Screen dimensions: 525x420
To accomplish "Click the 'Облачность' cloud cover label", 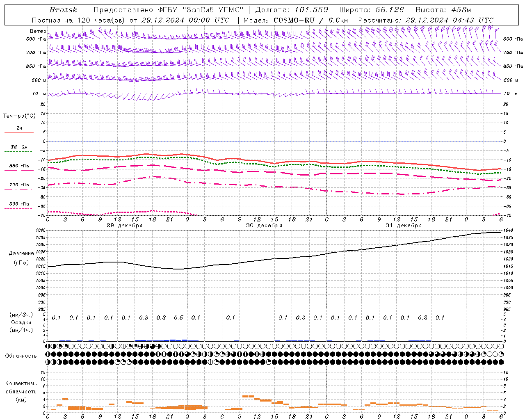I will pos(21,356).
